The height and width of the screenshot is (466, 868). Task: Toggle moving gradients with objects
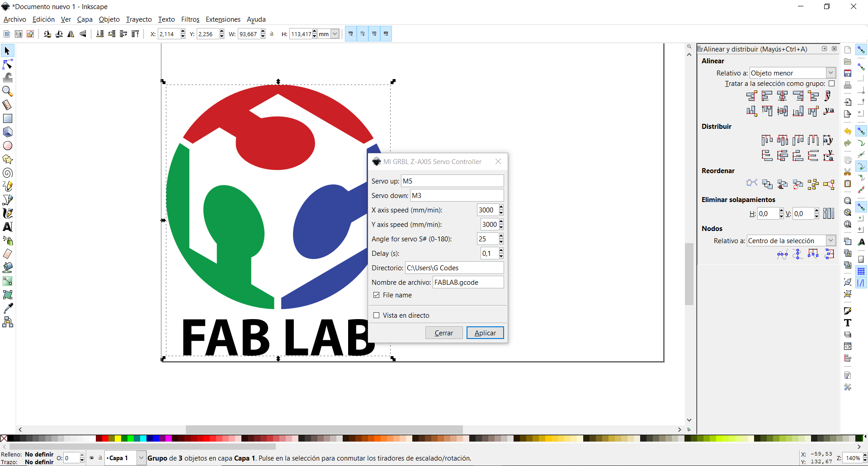pyautogui.click(x=374, y=34)
